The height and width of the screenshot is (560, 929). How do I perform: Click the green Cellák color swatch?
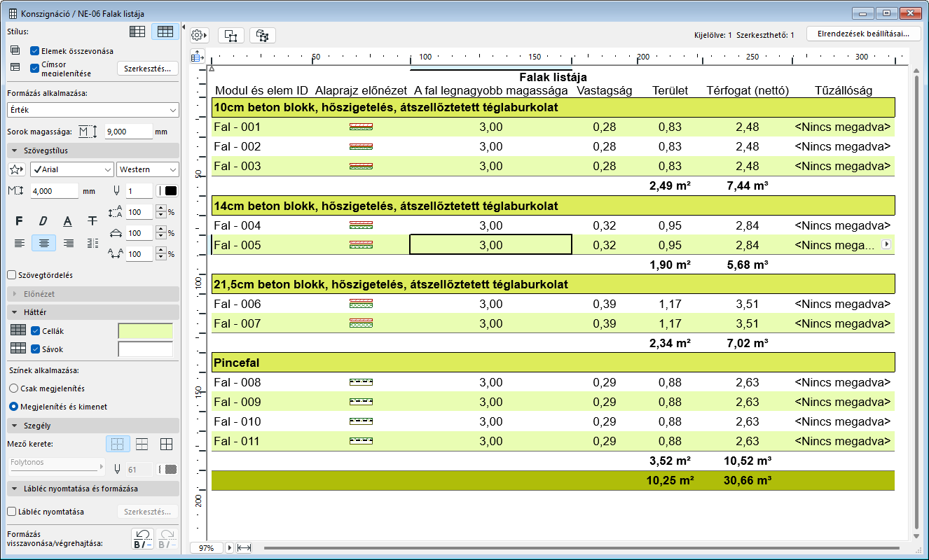point(145,331)
